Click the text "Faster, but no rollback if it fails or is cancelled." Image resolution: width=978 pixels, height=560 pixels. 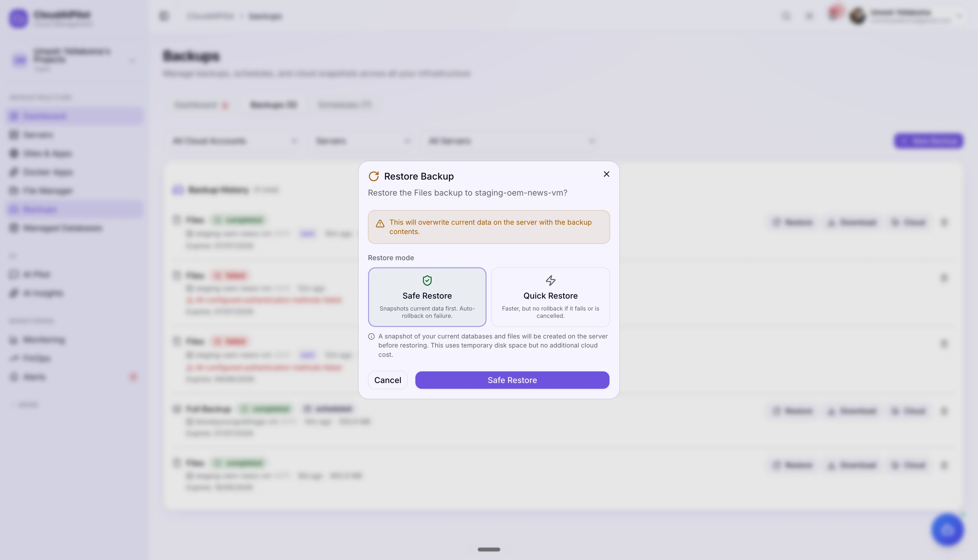coord(550,312)
